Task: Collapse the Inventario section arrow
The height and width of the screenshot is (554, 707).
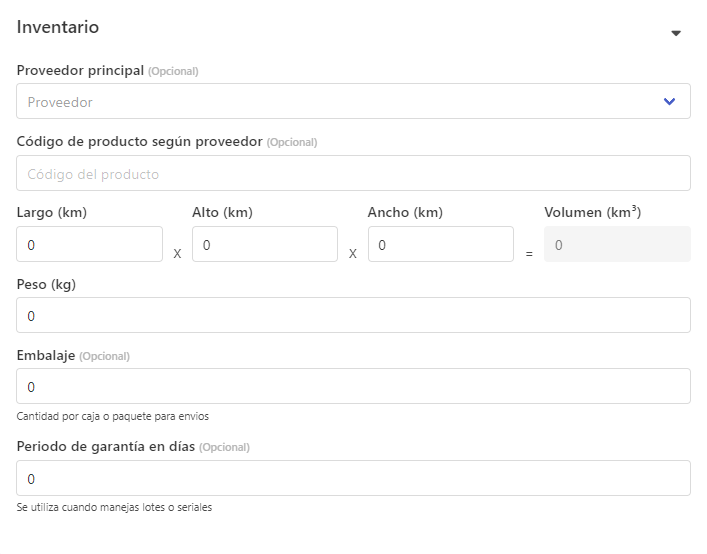Action: 676,33
